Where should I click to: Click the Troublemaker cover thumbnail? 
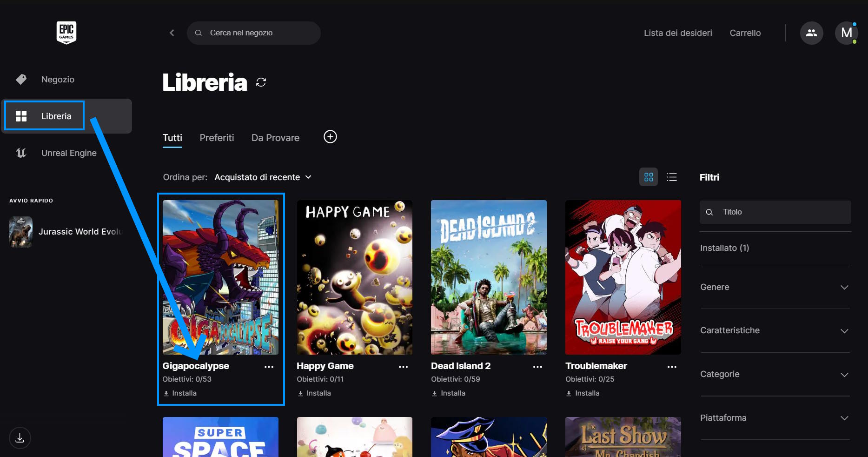tap(623, 277)
